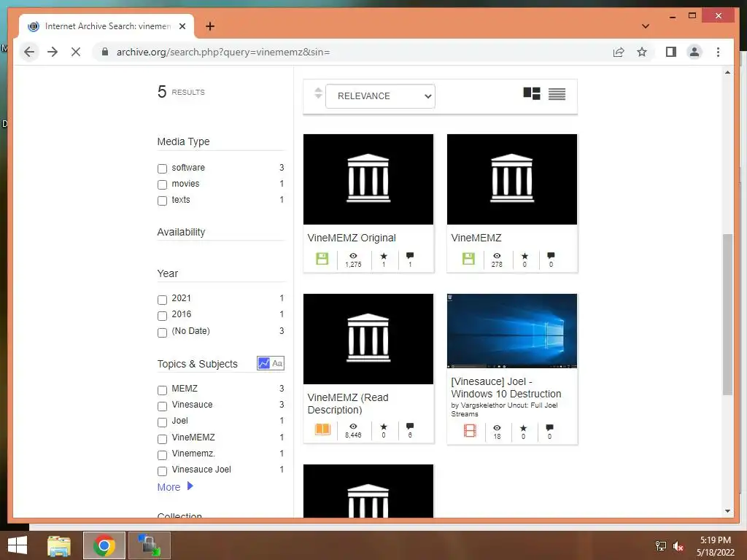The height and width of the screenshot is (560, 747).
Task: Click software floppy icon on VineMEMZ card
Action: click(468, 259)
